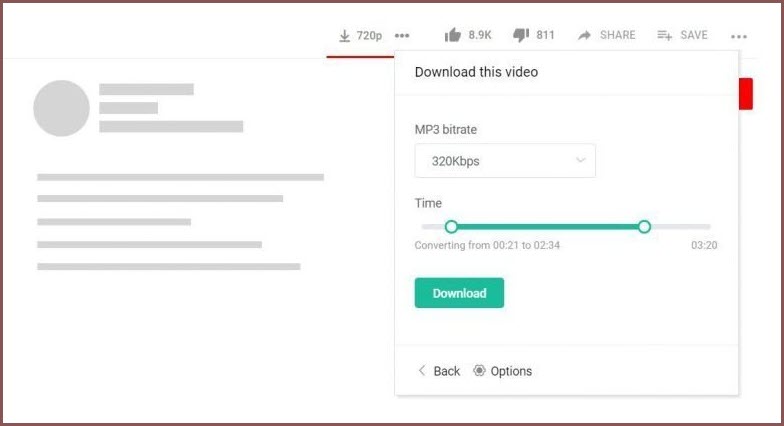Image resolution: width=784 pixels, height=426 pixels.
Task: Open the MP3 bitrate 320Kbps dropdown
Action: coord(505,161)
